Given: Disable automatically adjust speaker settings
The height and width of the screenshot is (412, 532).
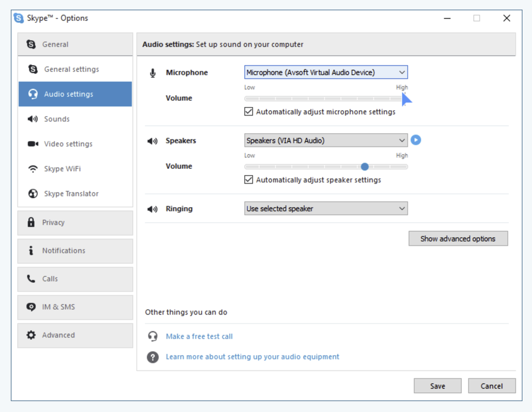Looking at the screenshot, I should (248, 180).
